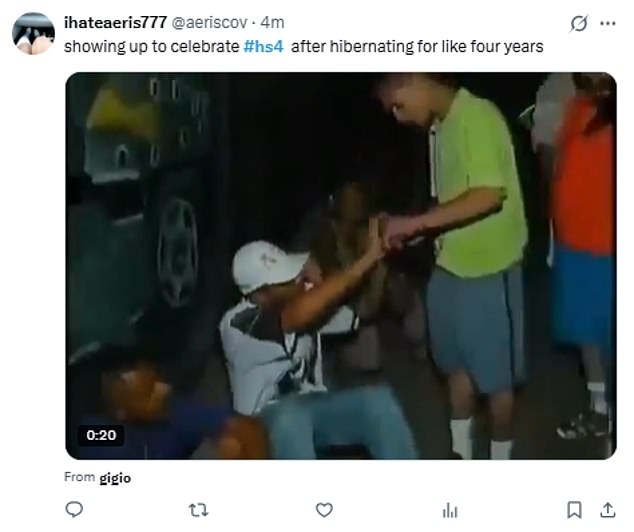Bookmark this tweet
The width and height of the screenshot is (634, 532).
point(574,510)
